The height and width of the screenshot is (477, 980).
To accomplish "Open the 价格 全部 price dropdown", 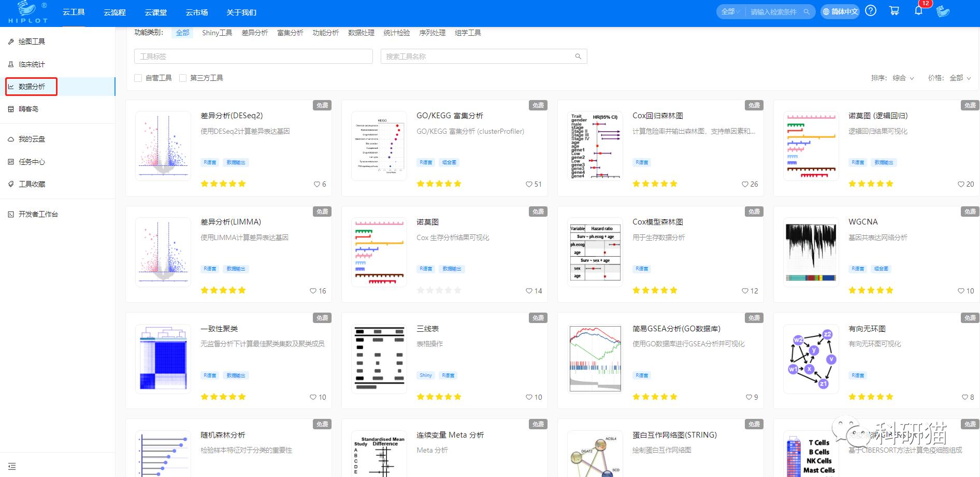I will (958, 78).
